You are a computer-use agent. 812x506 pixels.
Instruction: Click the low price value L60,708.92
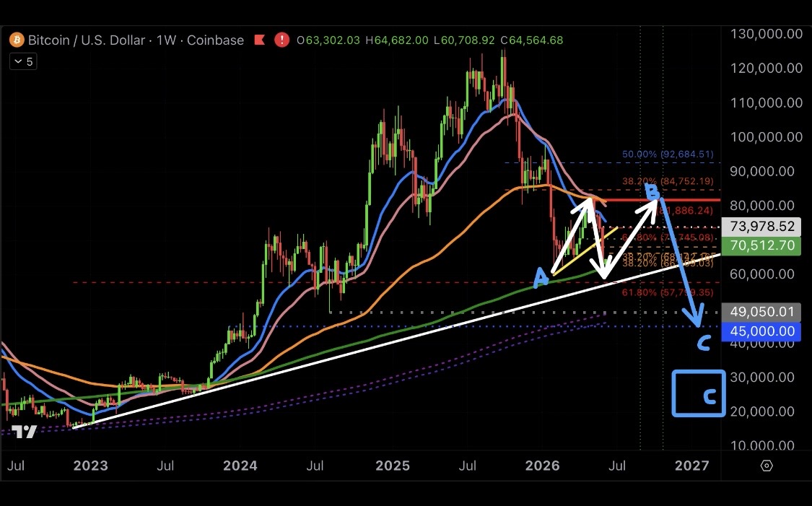coord(464,40)
